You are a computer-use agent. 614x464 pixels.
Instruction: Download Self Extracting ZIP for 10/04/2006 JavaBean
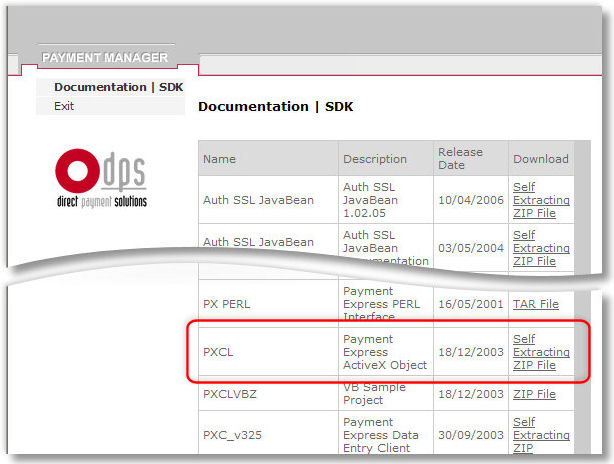tap(541, 200)
